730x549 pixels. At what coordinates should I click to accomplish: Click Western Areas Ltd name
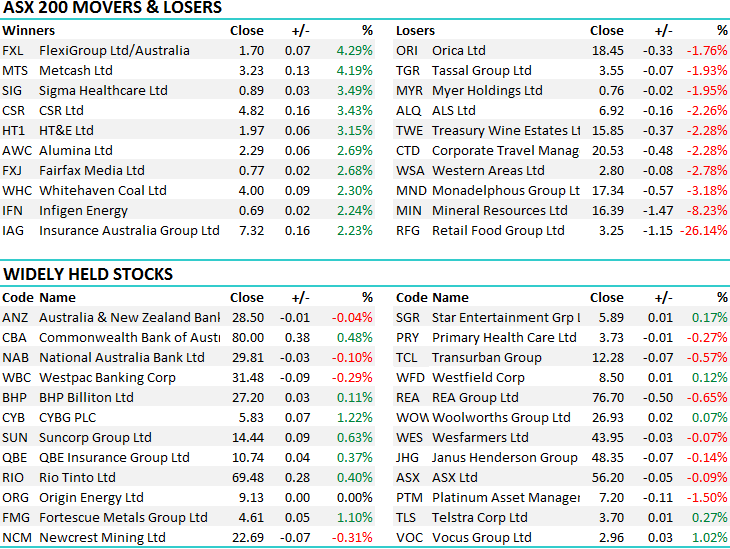point(488,170)
